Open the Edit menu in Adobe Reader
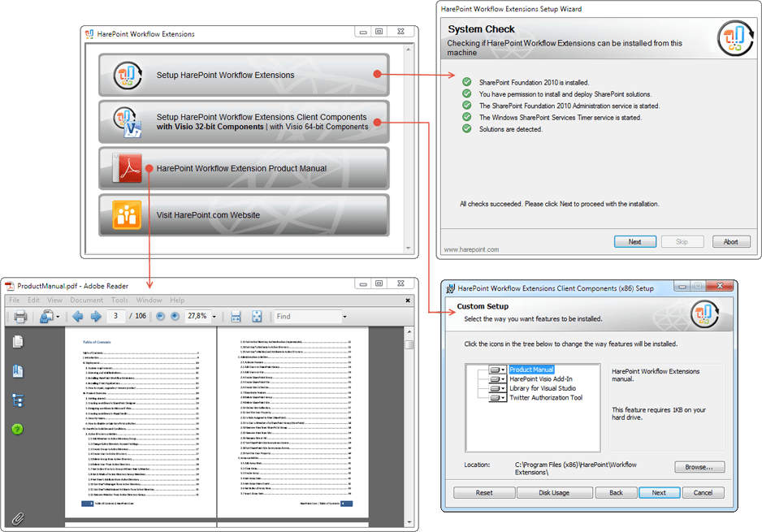 pyautogui.click(x=33, y=301)
